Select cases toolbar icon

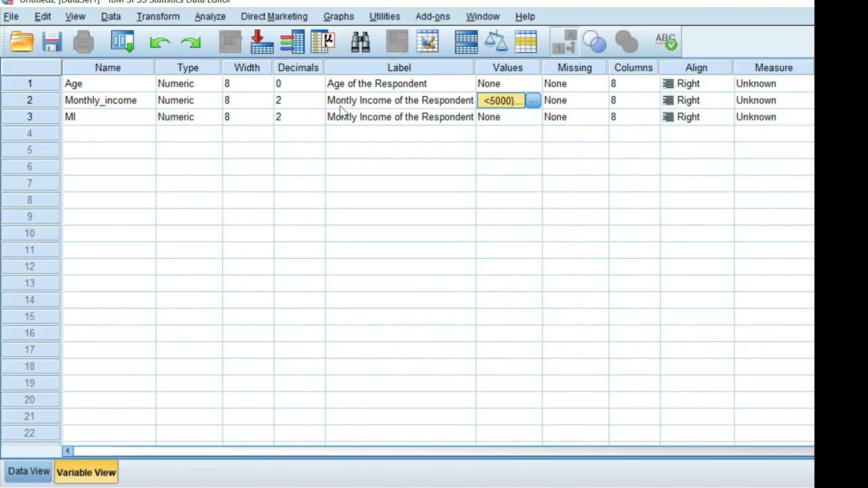(x=526, y=43)
